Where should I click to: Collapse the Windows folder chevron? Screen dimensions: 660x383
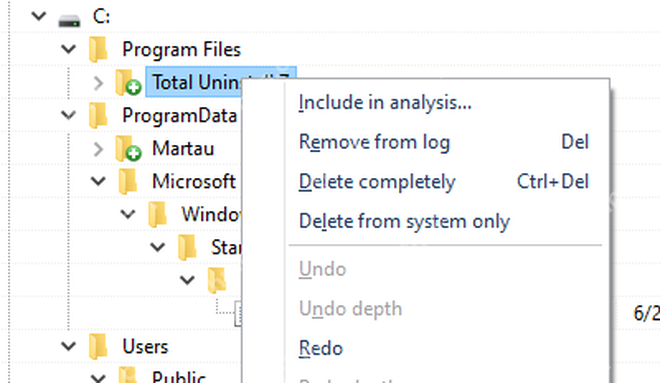[x=128, y=214]
